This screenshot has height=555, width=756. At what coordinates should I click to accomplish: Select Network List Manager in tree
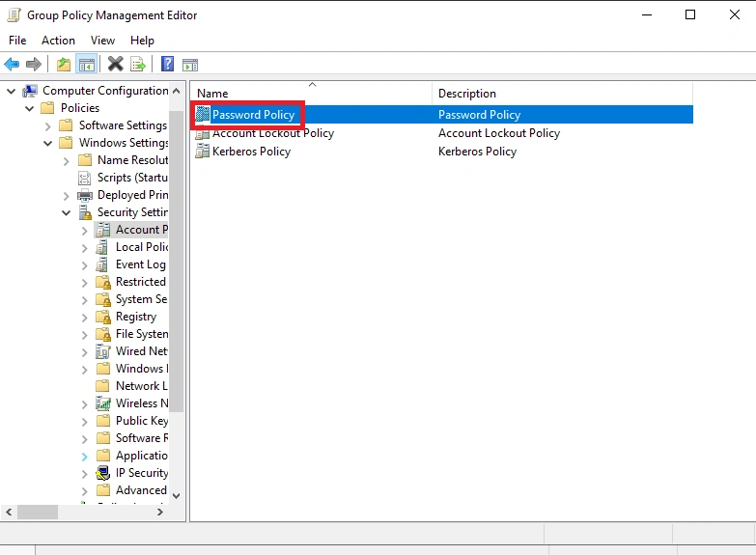pyautogui.click(x=141, y=386)
